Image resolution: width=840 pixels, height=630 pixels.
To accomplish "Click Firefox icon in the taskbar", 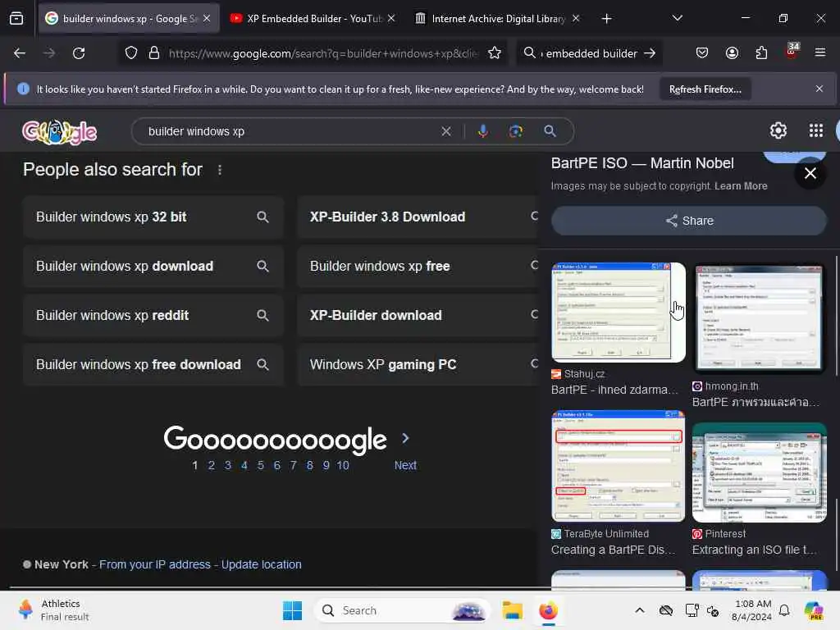I will (548, 610).
